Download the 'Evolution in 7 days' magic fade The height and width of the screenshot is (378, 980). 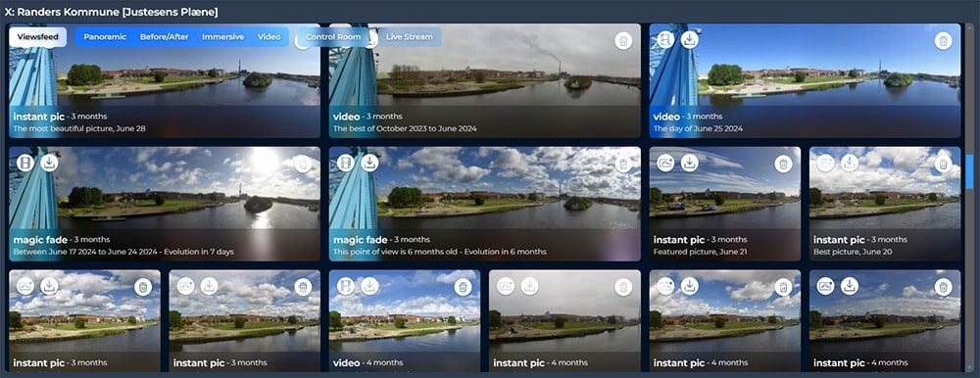pos(50,164)
